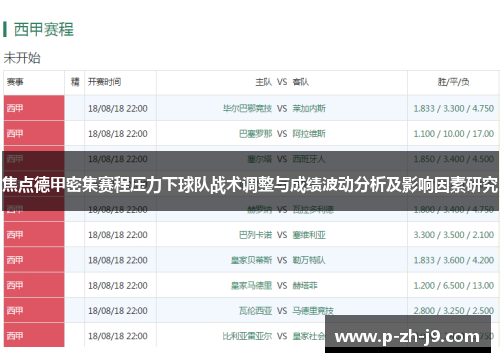The width and height of the screenshot is (500, 362).
Task: Click the kickoff time in the 瓦伦西亚 row
Action: (x=118, y=311)
